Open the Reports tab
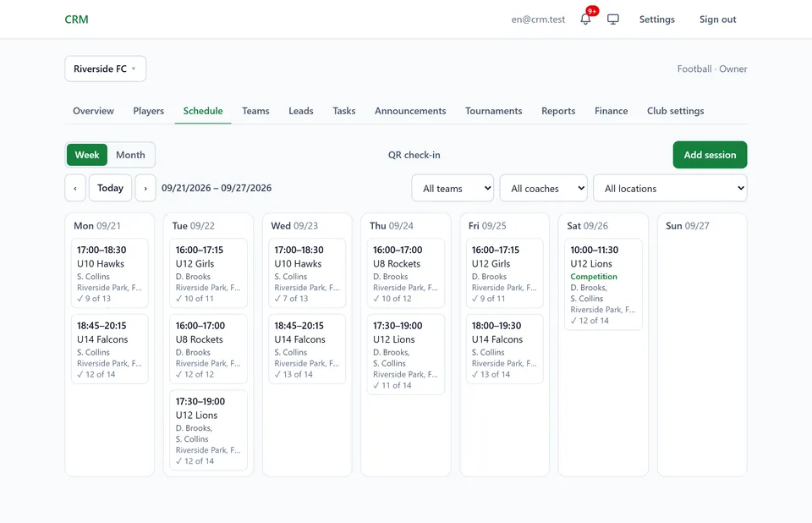 pyautogui.click(x=558, y=111)
